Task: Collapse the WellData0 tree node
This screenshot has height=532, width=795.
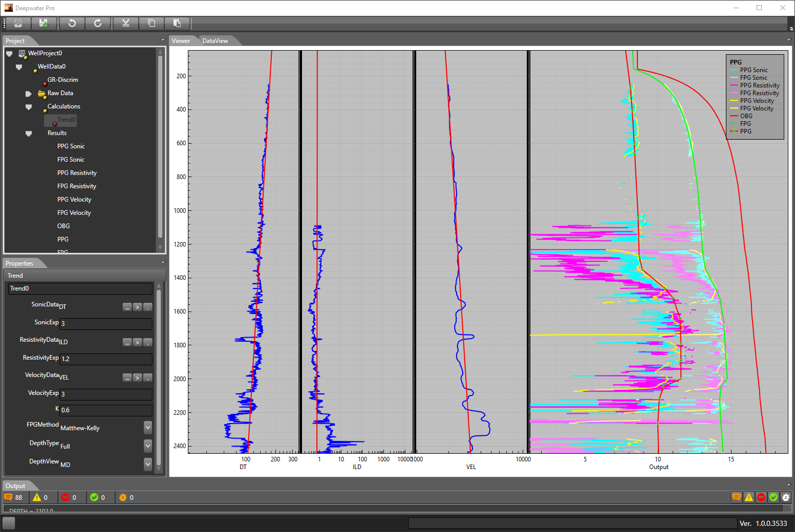Action: pyautogui.click(x=19, y=67)
